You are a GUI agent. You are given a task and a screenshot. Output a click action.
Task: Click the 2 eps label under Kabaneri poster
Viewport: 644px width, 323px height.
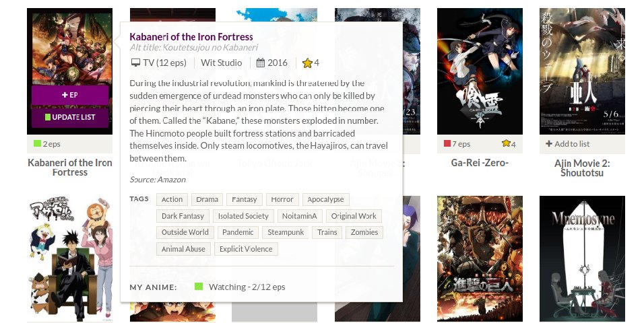[x=51, y=144]
